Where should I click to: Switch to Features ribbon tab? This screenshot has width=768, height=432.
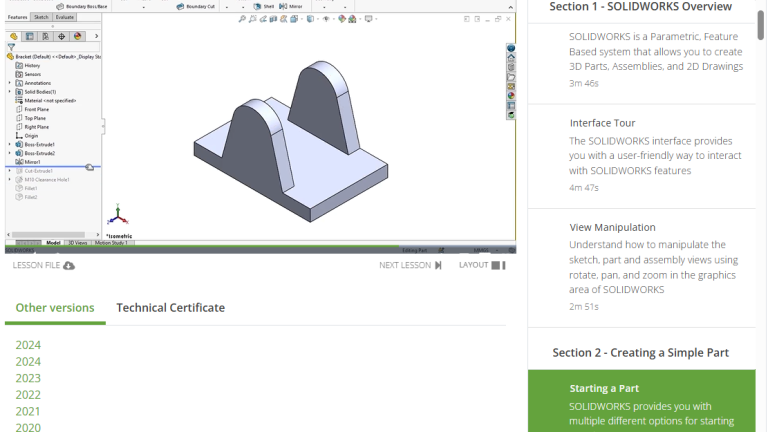18,17
